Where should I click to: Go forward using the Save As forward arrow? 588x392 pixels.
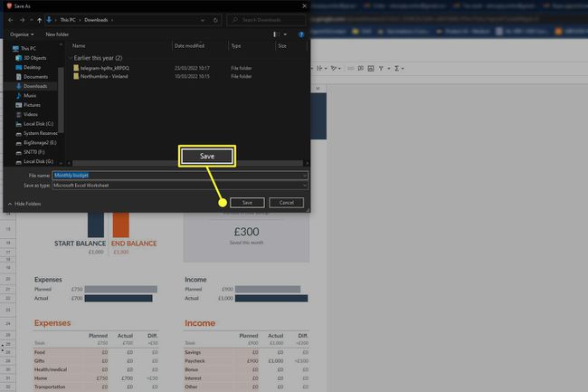[x=22, y=20]
